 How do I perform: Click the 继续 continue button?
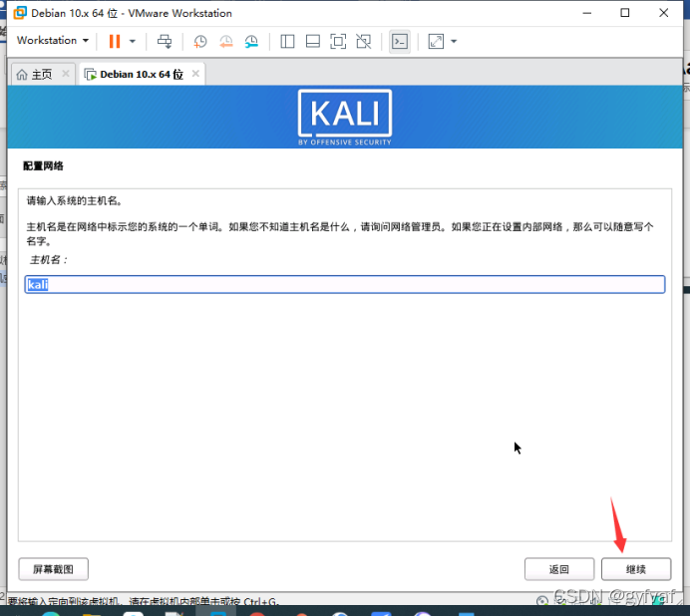[636, 569]
